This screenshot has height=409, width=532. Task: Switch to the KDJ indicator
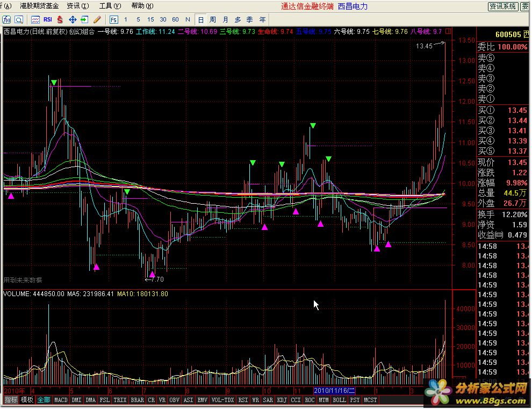pos(282,400)
